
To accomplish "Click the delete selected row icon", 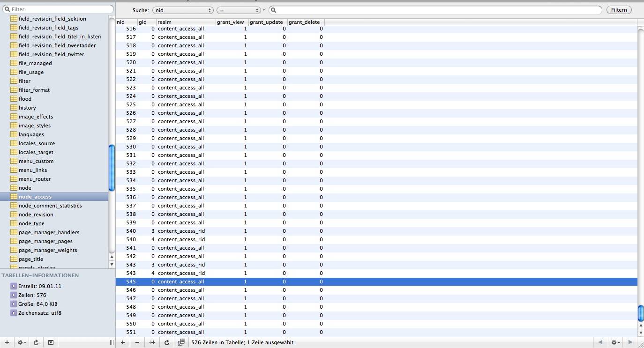I will (137, 342).
